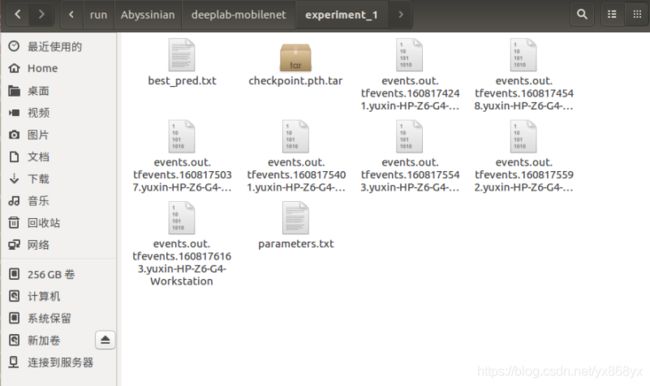The height and width of the screenshot is (386, 650).
Task: Open 系统保留 volume in sidebar
Action: pyautogui.click(x=58, y=318)
